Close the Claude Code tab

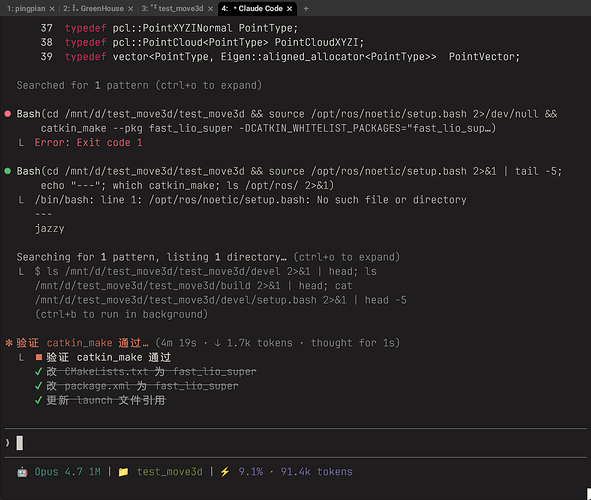pos(289,9)
